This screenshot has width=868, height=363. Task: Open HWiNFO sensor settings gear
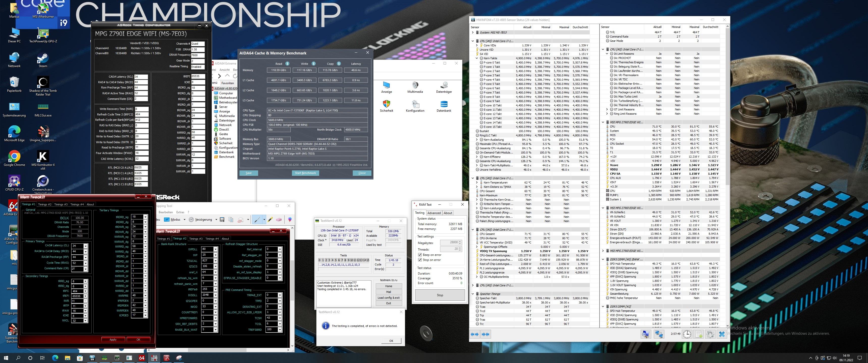coord(710,334)
